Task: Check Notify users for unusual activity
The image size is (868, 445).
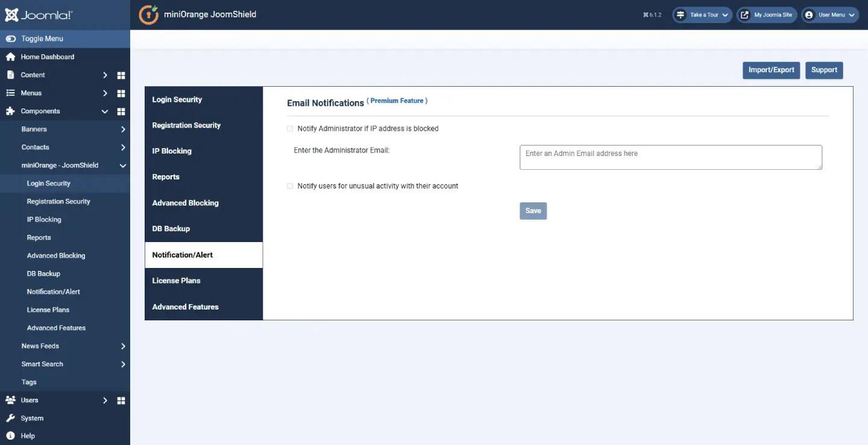Action: pos(290,186)
